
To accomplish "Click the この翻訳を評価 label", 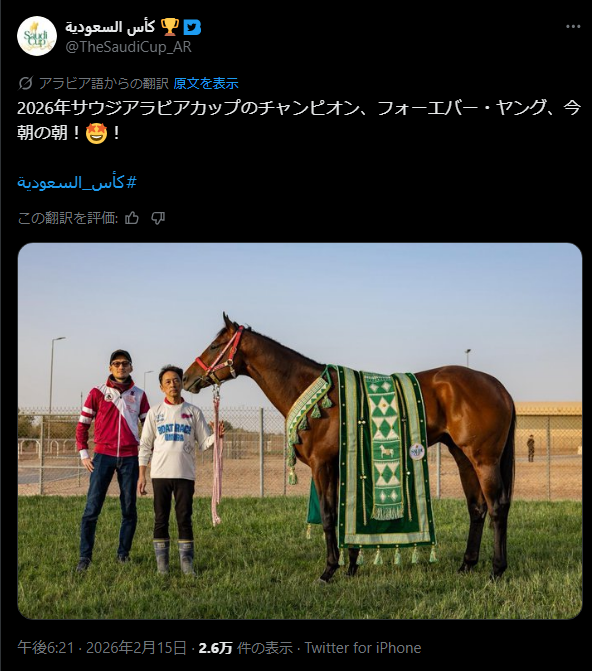I will pos(68,218).
